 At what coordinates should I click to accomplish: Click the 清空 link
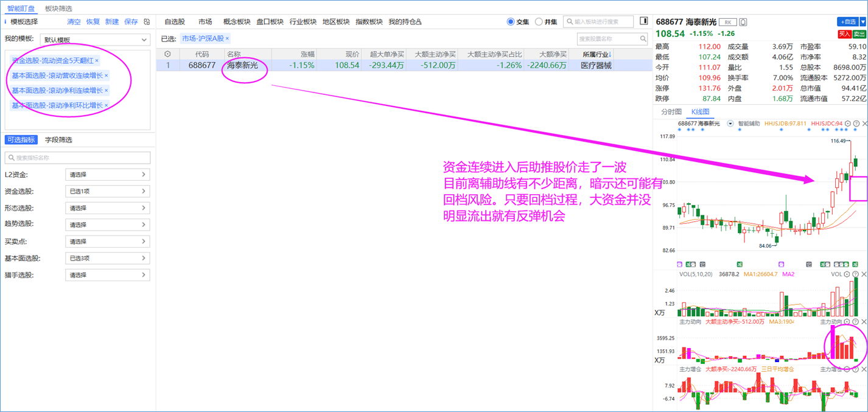74,21
